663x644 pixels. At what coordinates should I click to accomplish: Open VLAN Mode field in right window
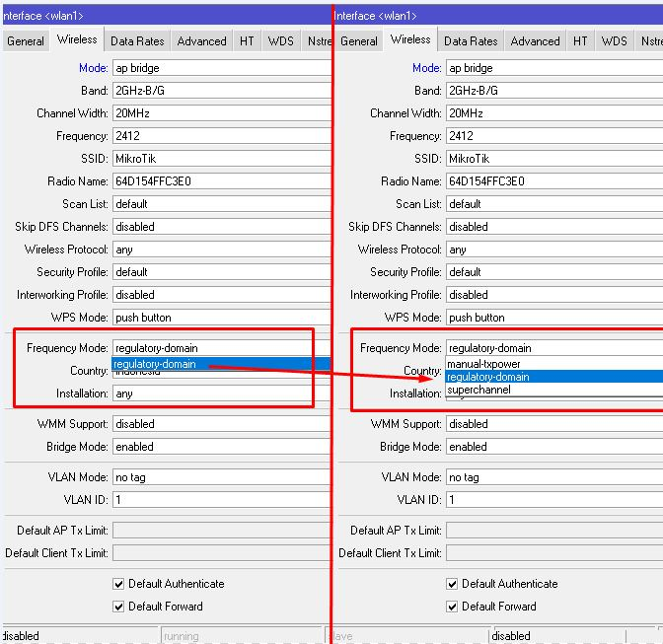tap(554, 477)
